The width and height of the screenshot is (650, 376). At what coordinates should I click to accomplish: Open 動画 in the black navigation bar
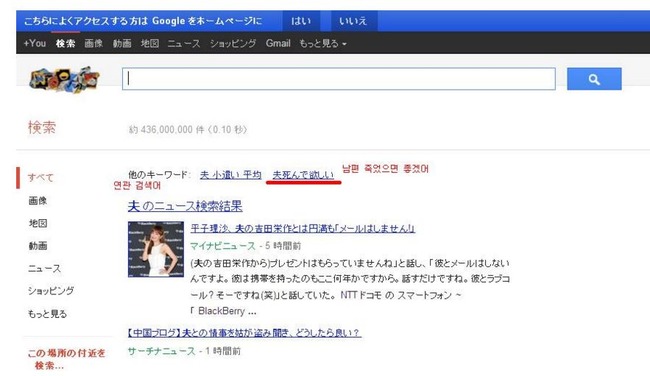[122, 43]
